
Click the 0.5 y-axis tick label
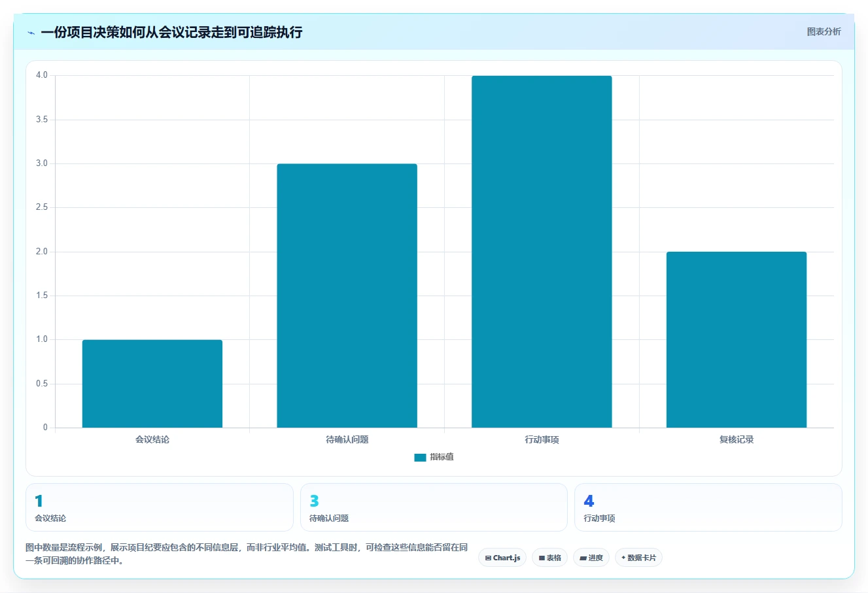click(42, 384)
